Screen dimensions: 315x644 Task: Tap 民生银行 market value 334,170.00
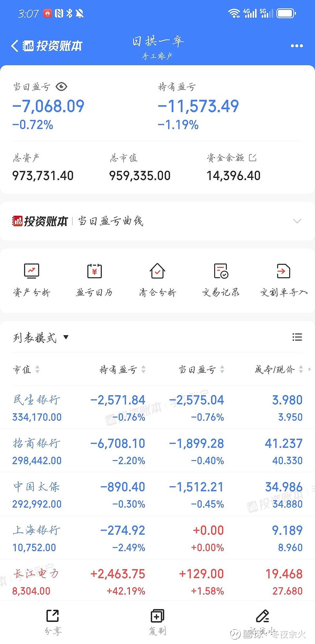pos(37,417)
